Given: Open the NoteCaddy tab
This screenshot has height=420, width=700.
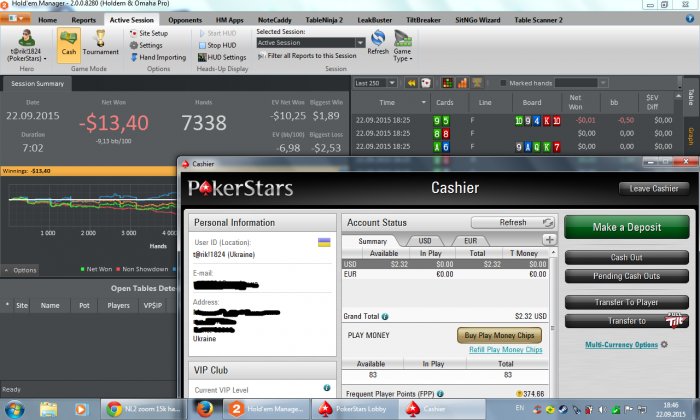Looking at the screenshot, I should (x=275, y=20).
